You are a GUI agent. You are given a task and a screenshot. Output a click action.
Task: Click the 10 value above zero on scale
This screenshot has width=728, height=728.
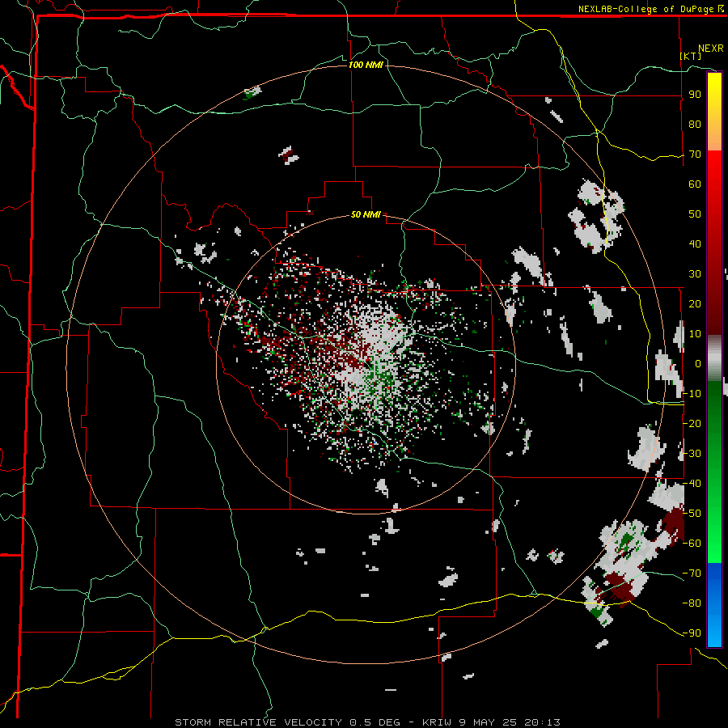point(695,334)
